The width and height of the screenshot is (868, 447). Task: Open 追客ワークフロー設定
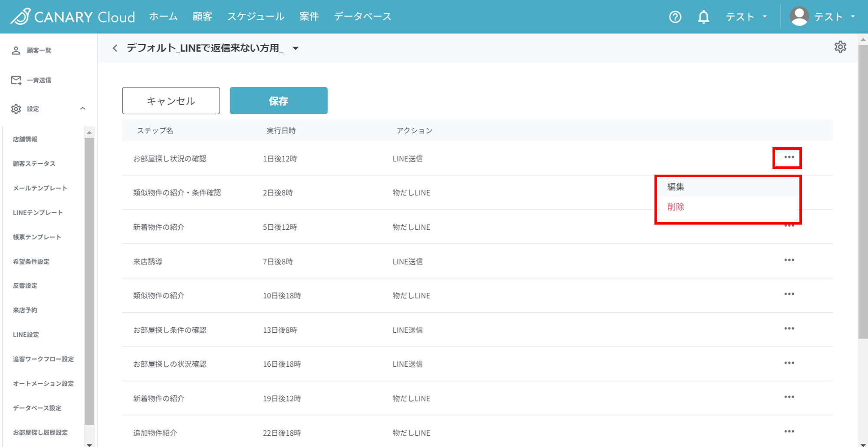(x=43, y=359)
